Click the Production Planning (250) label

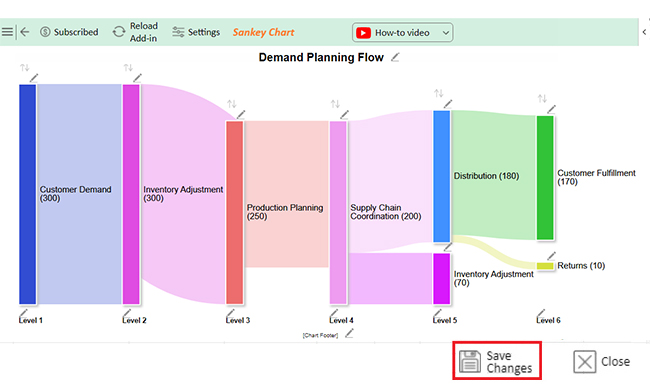[x=285, y=212]
